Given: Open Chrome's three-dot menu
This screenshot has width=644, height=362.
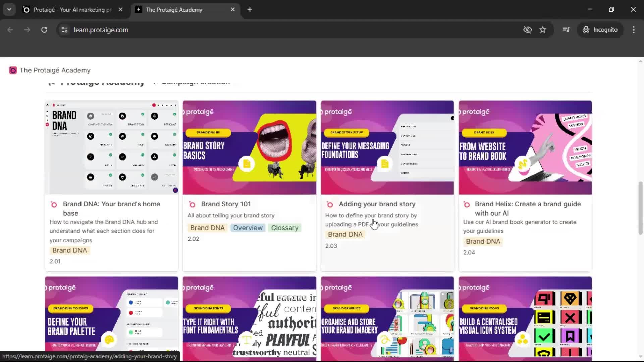Looking at the screenshot, I should [x=634, y=29].
